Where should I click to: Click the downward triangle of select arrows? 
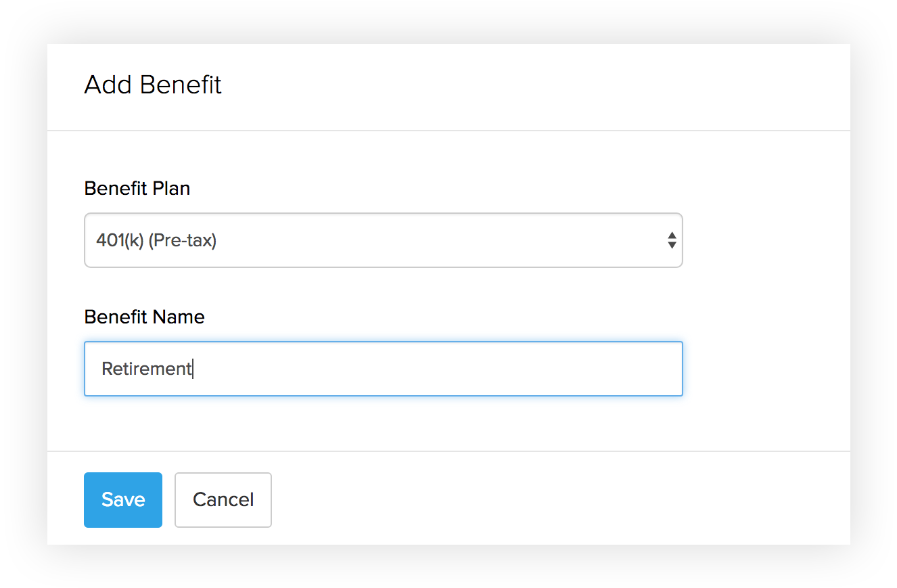[x=672, y=245]
